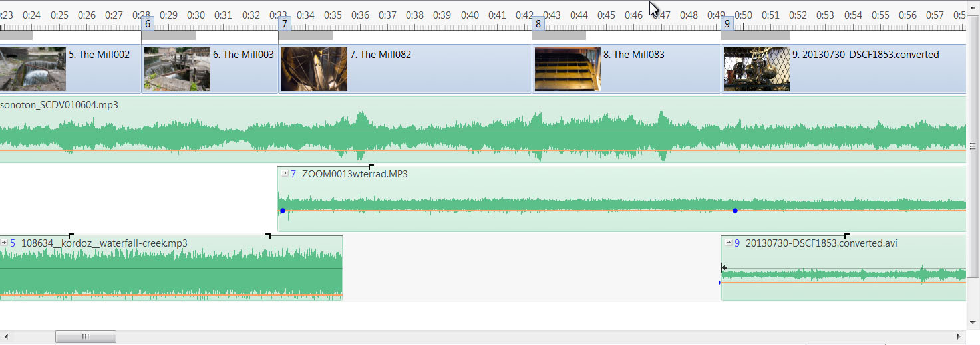Click the '8. The Mill083' slide label

coord(633,55)
